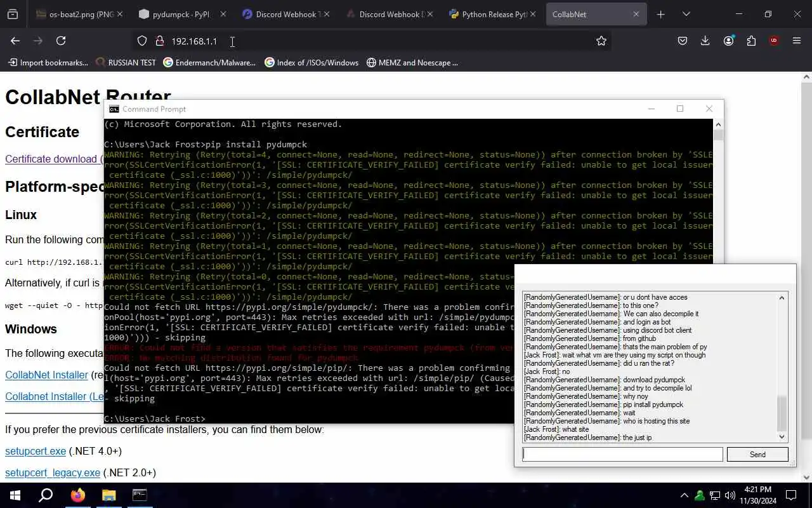Open the Downloads panel
The image size is (812, 508).
coord(705,41)
